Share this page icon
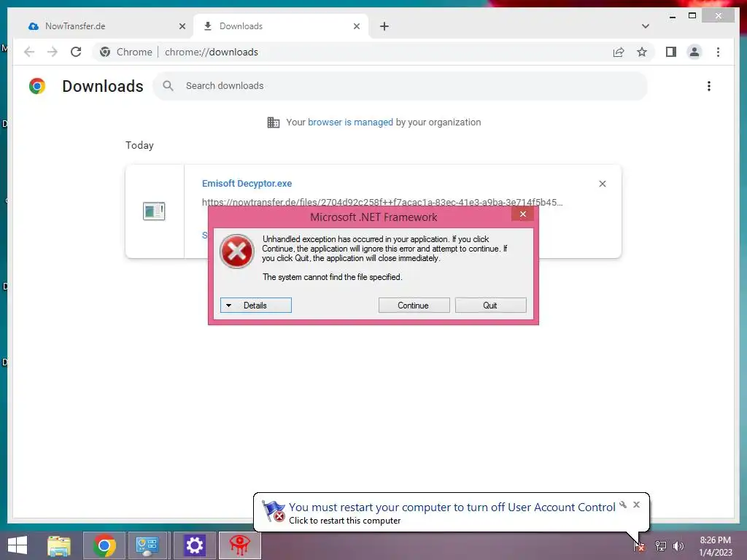The width and height of the screenshot is (747, 560). [619, 52]
